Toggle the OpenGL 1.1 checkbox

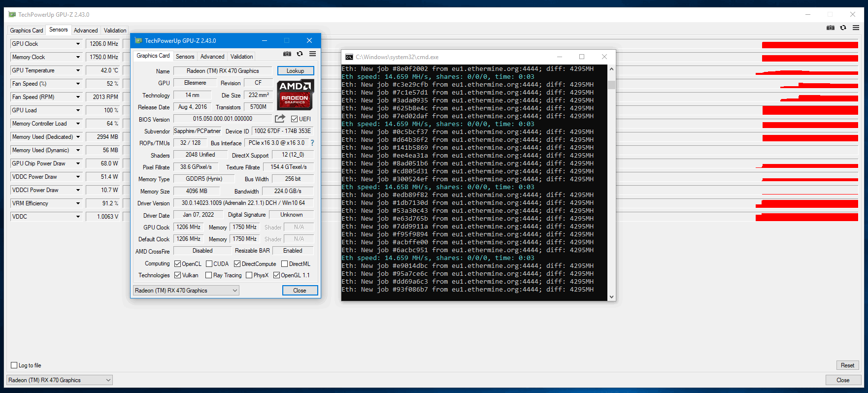(277, 275)
